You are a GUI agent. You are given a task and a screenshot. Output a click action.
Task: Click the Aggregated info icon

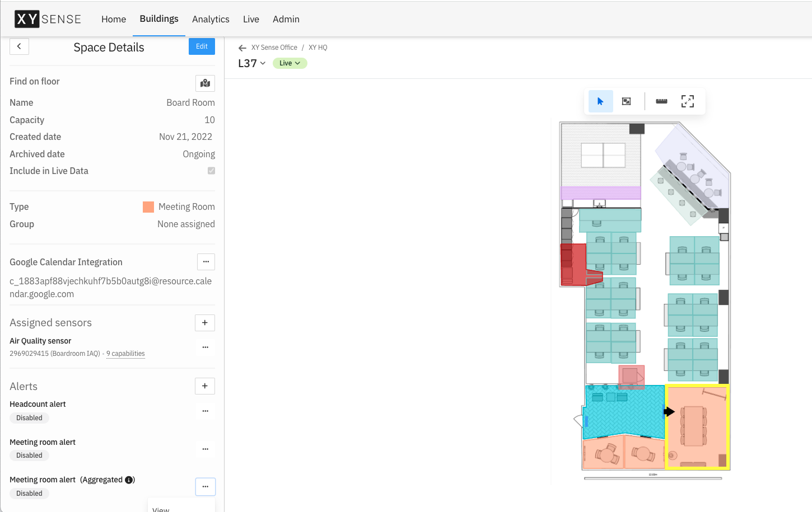129,480
